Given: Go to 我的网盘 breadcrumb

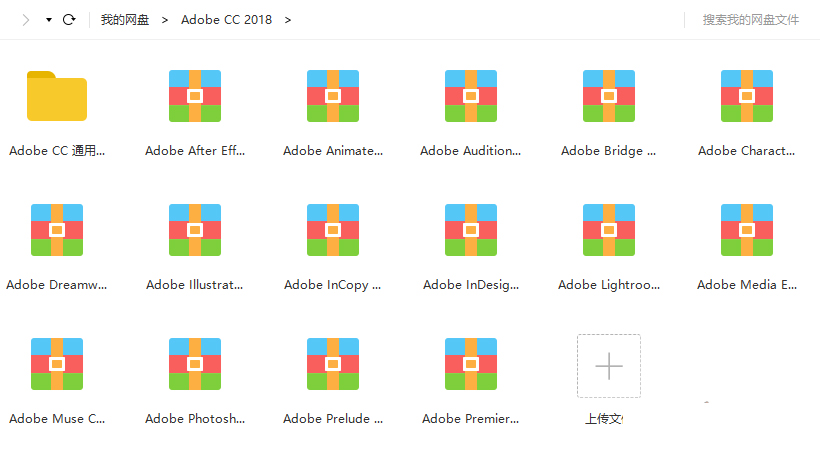Looking at the screenshot, I should pyautogui.click(x=125, y=20).
